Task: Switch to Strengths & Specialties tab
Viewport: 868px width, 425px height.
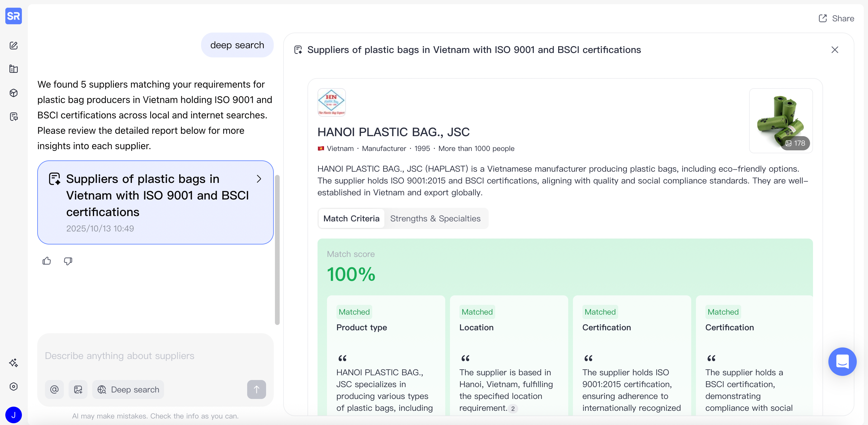Action: tap(435, 219)
